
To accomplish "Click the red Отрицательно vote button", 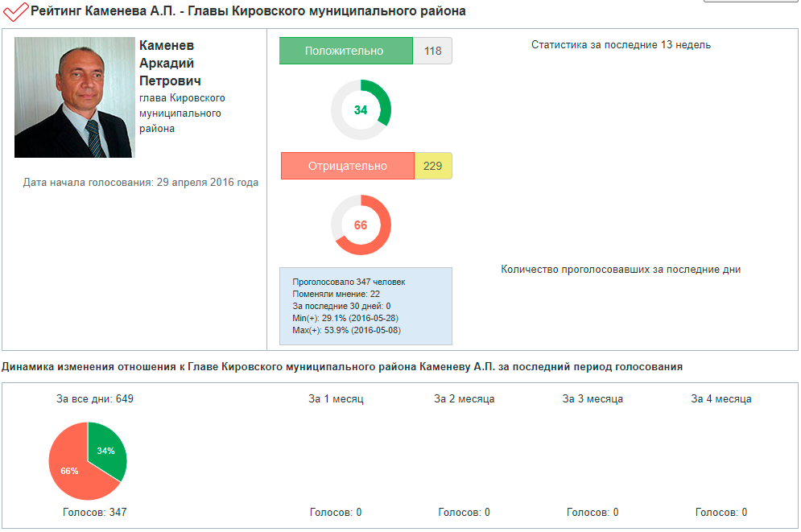I will tap(347, 166).
